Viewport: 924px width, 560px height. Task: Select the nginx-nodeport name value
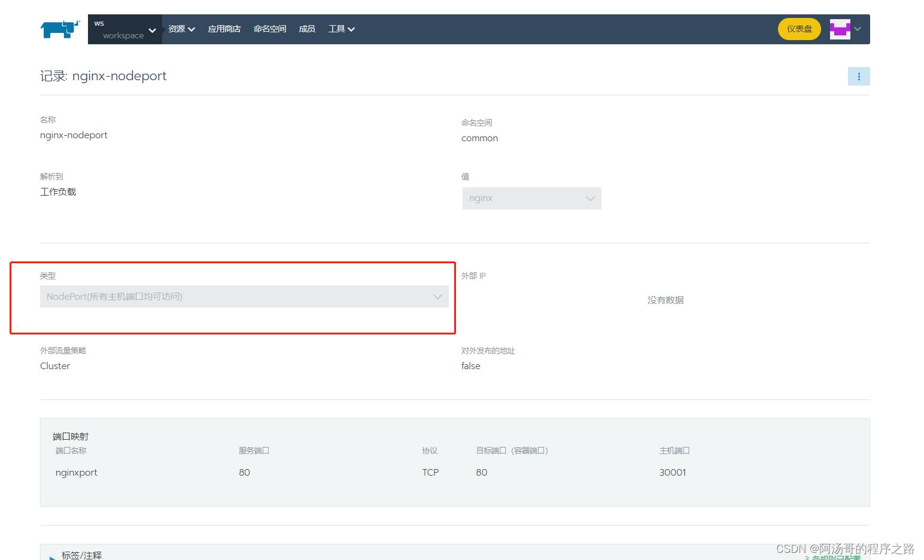click(x=74, y=135)
